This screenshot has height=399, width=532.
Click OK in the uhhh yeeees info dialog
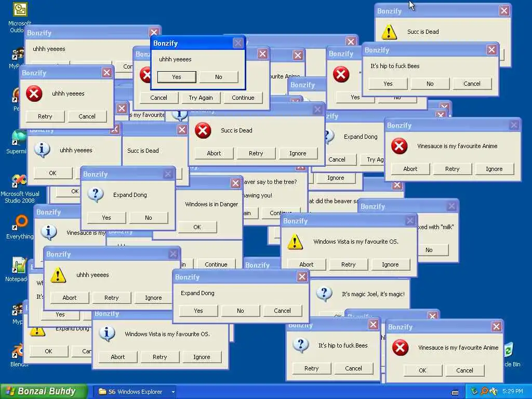click(52, 173)
